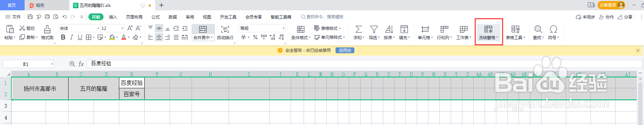Click the Table Tools (表格工具) icon
Image resolution: width=644 pixels, height=125 pixels.
pos(515,29)
